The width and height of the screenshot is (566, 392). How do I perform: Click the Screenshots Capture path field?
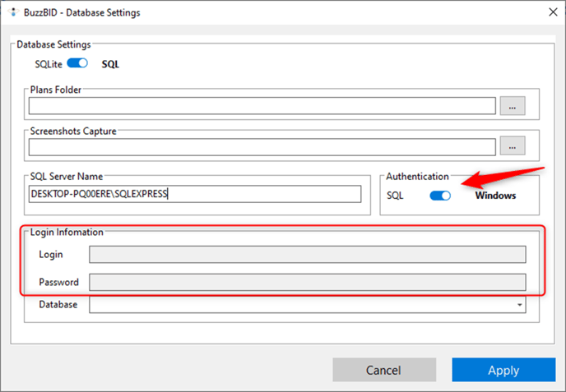(x=262, y=147)
